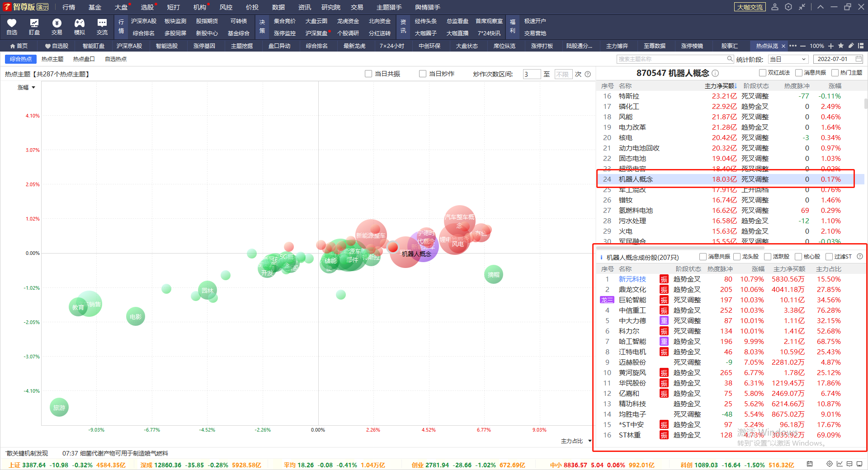Click the target circle icon in status bar

click(830, 464)
